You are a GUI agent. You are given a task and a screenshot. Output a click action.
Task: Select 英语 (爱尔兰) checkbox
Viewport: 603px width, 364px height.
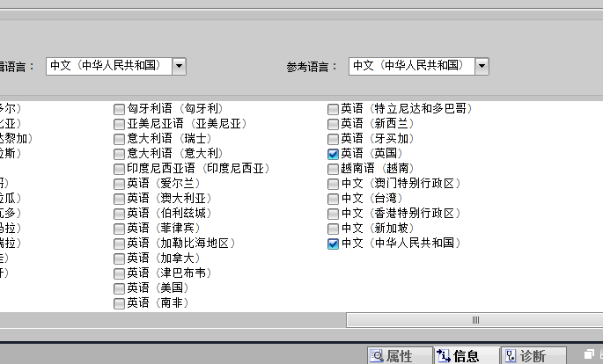[119, 185]
